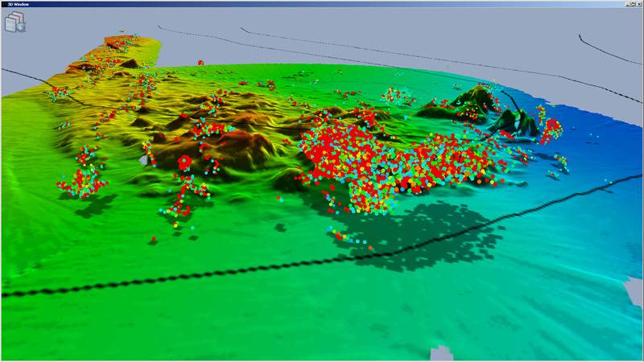Click the "3D Window" title text
This screenshot has height=362, width=644.
(x=18, y=5)
